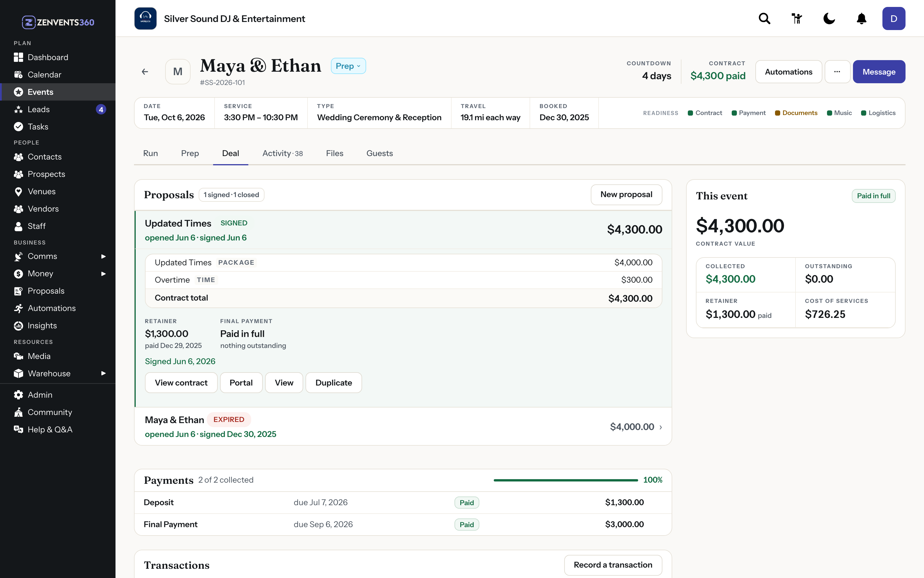Open Dashboard in the sidebar
The width and height of the screenshot is (924, 578).
(x=58, y=57)
